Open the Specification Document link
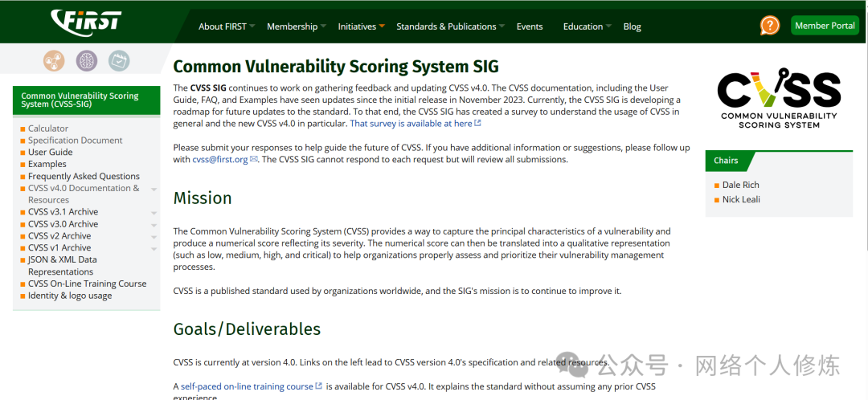Screen dimensions: 868x400 [76, 141]
